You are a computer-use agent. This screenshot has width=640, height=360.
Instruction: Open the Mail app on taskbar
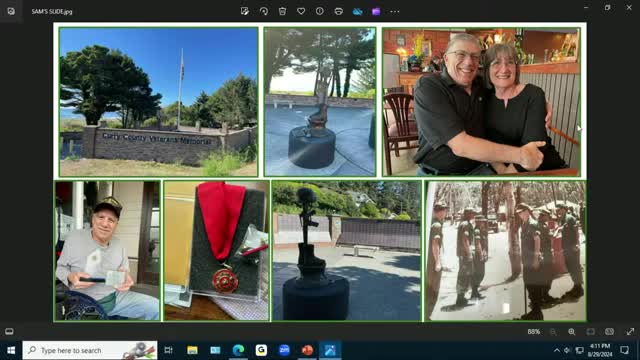click(x=215, y=350)
